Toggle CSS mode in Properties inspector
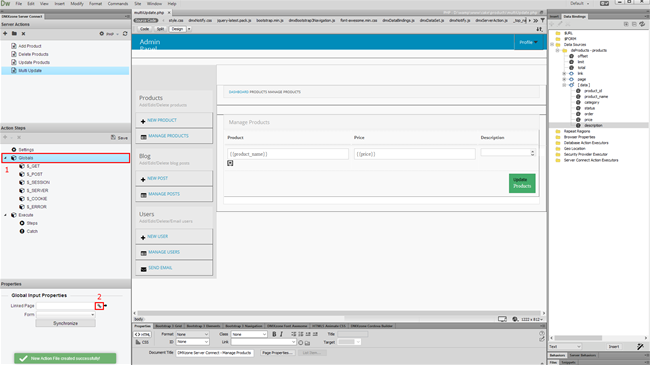 (x=142, y=342)
